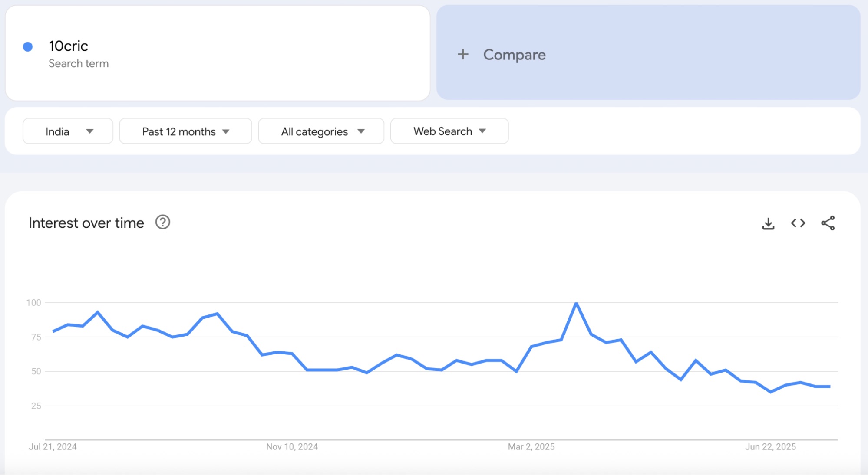Click the Nov 10, 2024 axis label

(x=292, y=447)
